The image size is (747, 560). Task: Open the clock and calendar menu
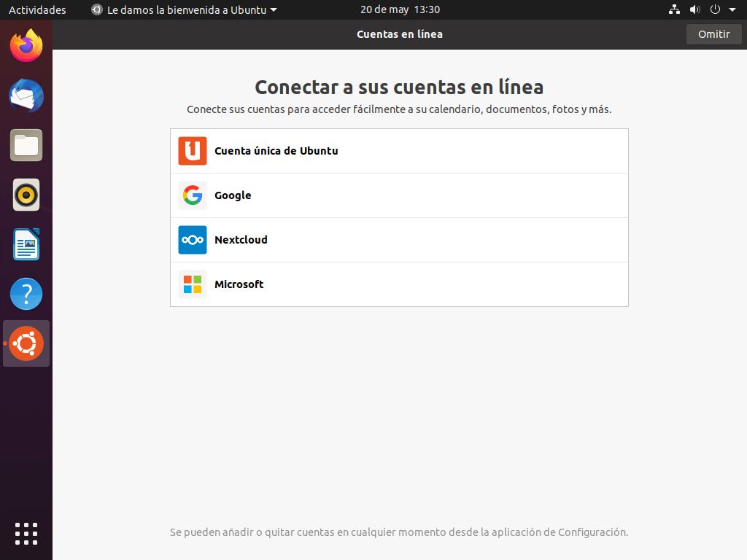tap(400, 9)
